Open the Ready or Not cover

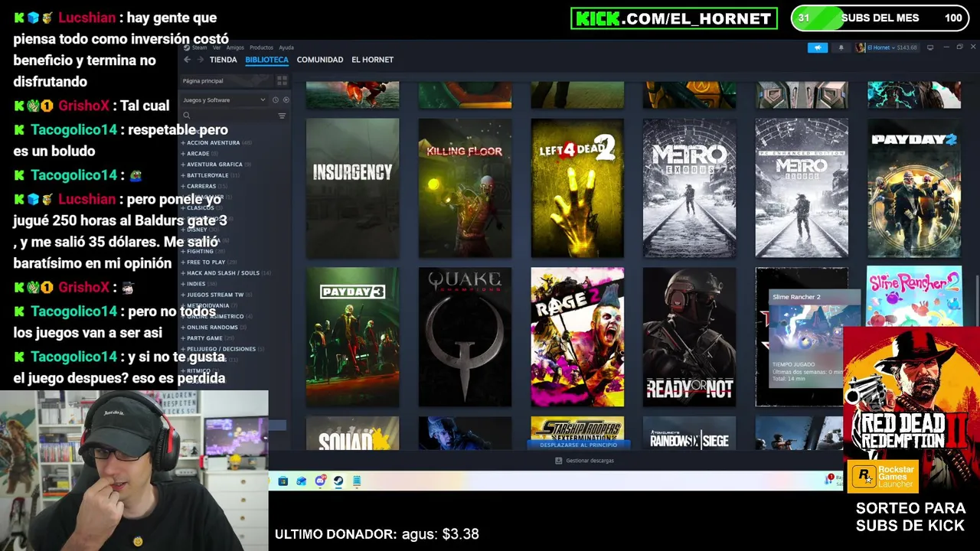(x=689, y=337)
